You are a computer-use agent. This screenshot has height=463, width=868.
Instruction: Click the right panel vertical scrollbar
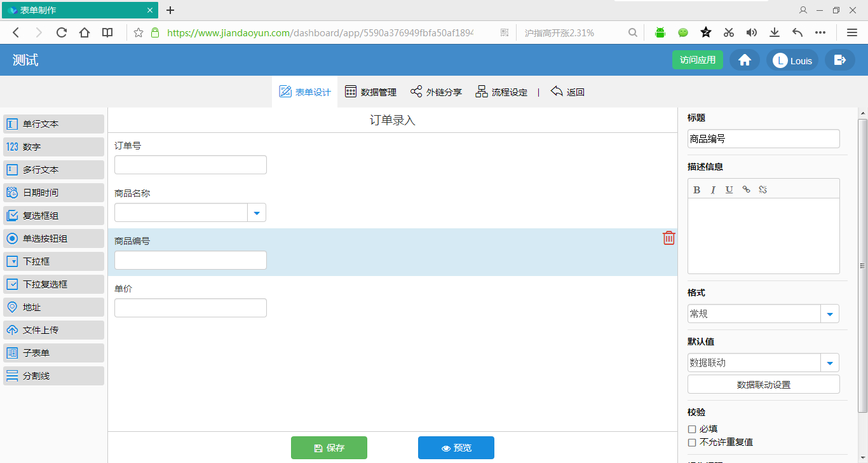[x=862, y=266]
